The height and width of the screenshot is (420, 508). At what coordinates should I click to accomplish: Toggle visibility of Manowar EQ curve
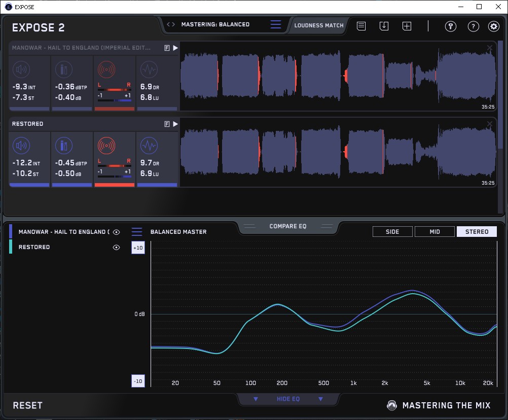point(117,232)
